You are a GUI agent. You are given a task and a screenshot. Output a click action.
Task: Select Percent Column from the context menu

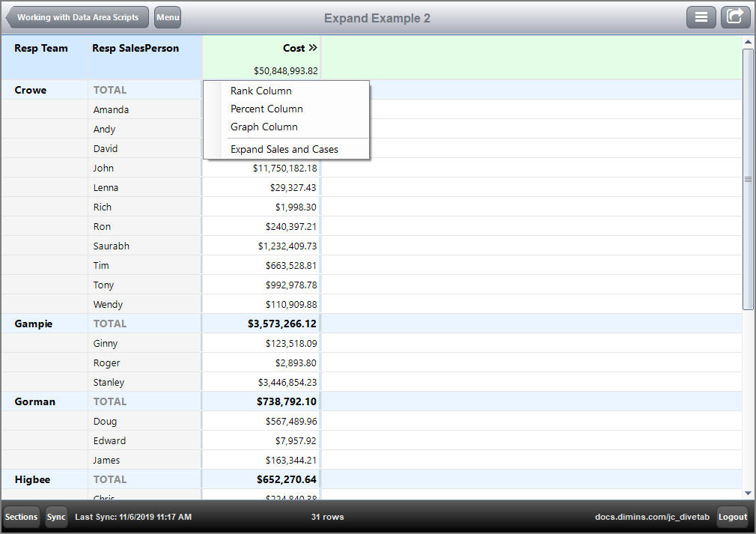click(266, 109)
